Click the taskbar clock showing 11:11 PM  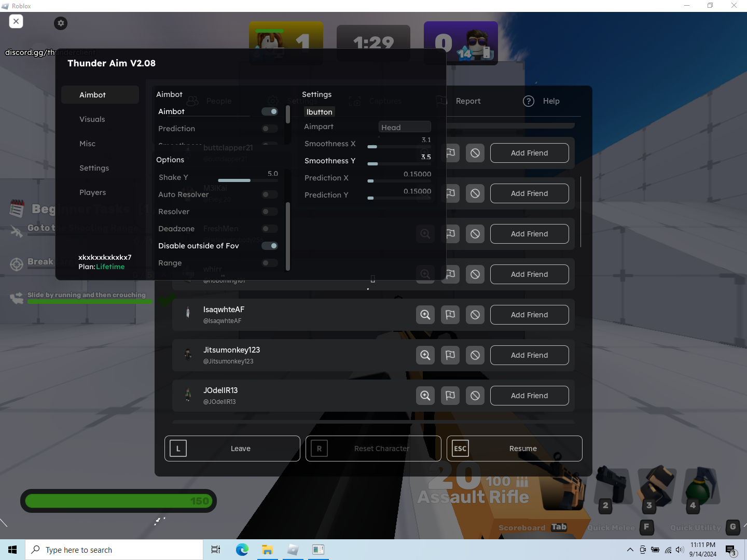pyautogui.click(x=702, y=550)
